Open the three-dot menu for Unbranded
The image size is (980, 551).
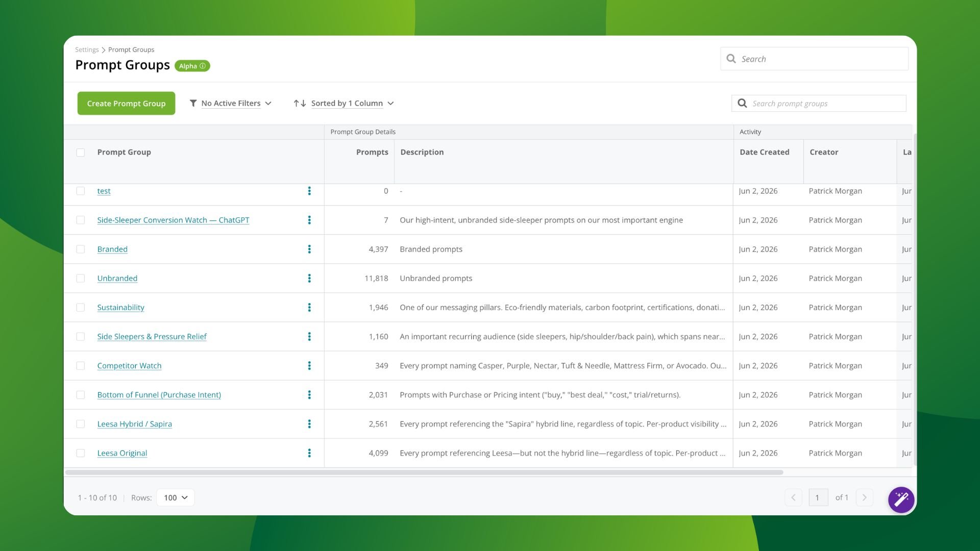[x=309, y=278]
